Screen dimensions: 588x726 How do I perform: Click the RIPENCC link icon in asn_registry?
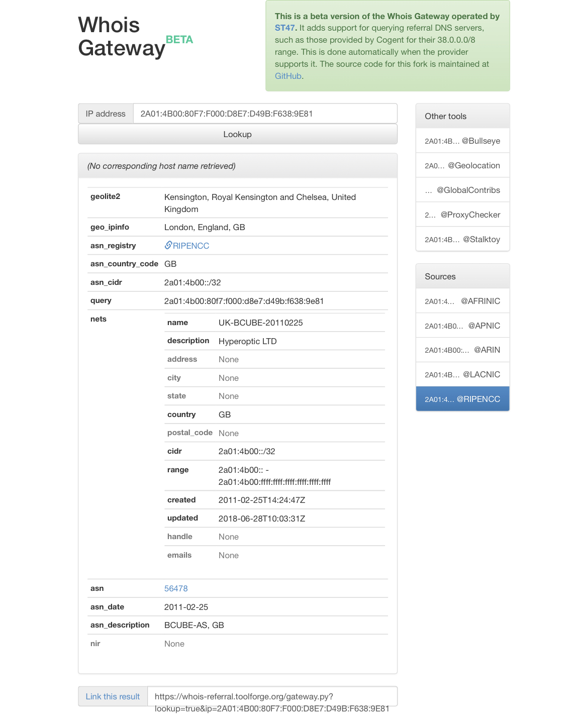[168, 245]
